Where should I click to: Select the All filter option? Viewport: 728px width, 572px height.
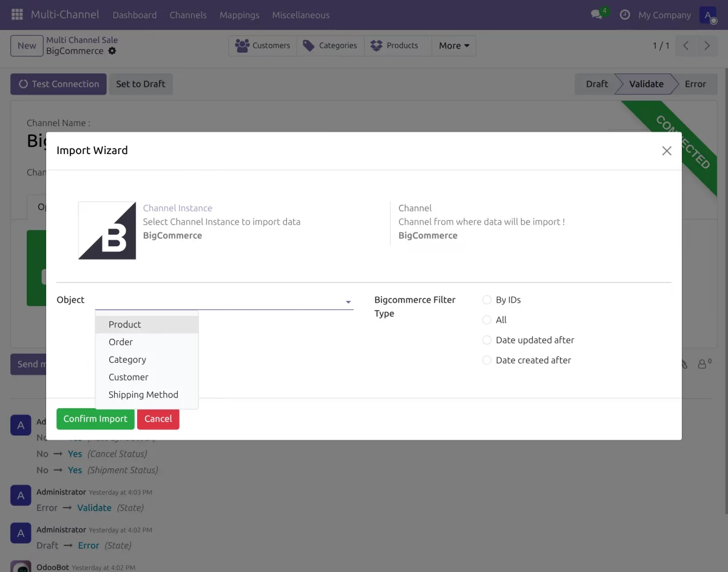coord(487,320)
